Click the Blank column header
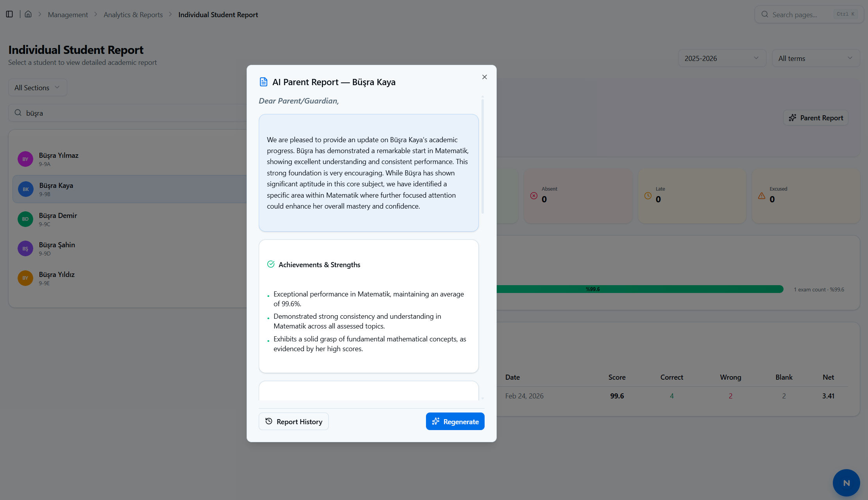 784,377
